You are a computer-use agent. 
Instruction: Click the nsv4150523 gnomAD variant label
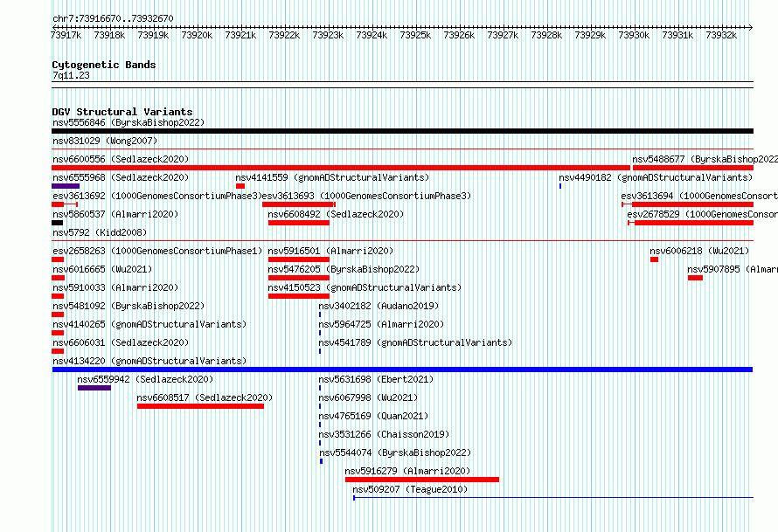coord(365,287)
